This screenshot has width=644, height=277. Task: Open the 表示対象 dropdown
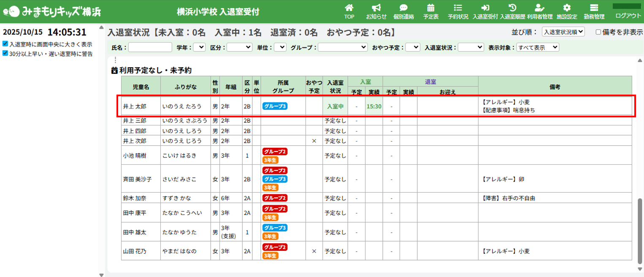tap(537, 48)
